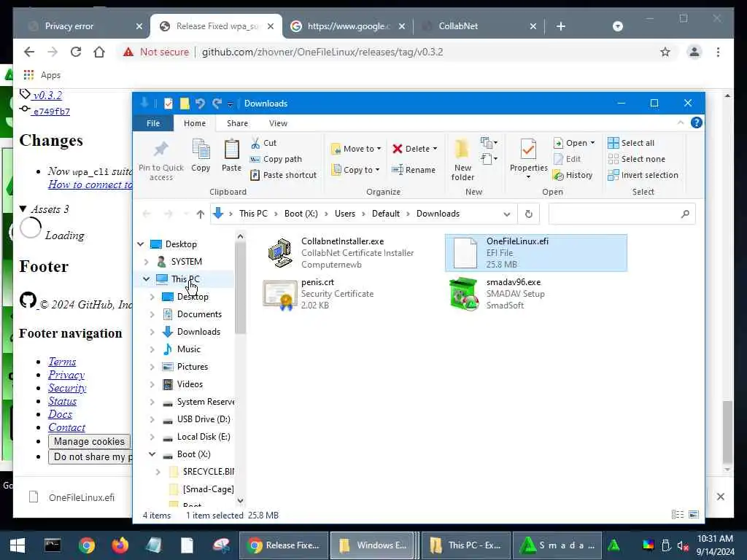Show file History
This screenshot has width=747, height=560.
pos(573,175)
